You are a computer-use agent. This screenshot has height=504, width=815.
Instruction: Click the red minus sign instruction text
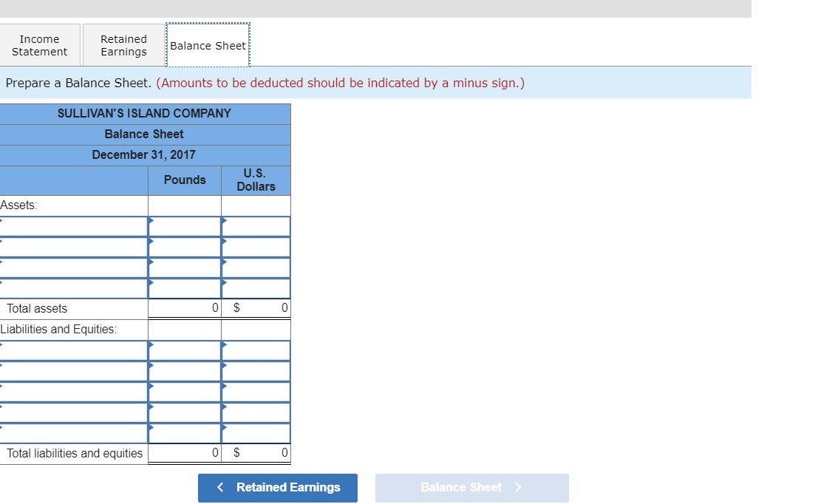[341, 83]
